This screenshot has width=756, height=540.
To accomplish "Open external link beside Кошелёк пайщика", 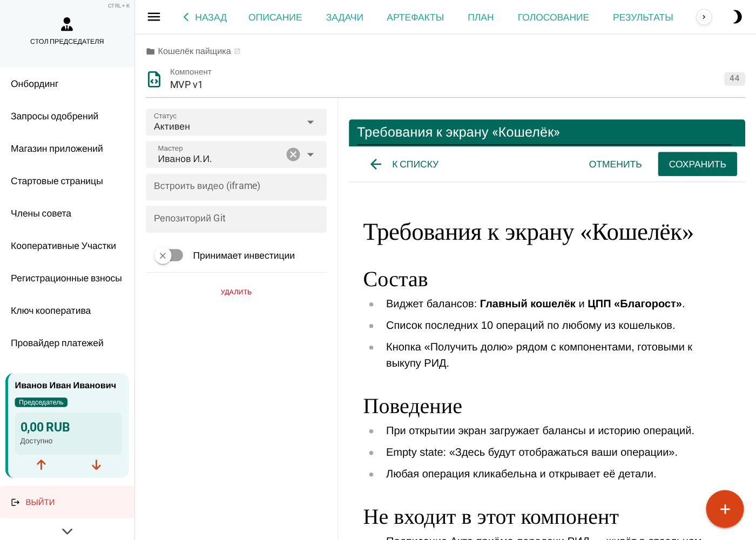I will click(237, 51).
